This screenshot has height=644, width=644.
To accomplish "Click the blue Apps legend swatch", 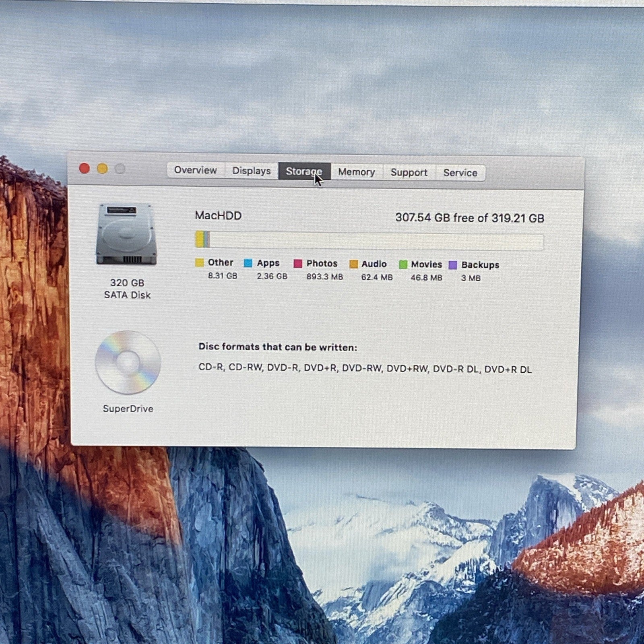I will point(248,263).
